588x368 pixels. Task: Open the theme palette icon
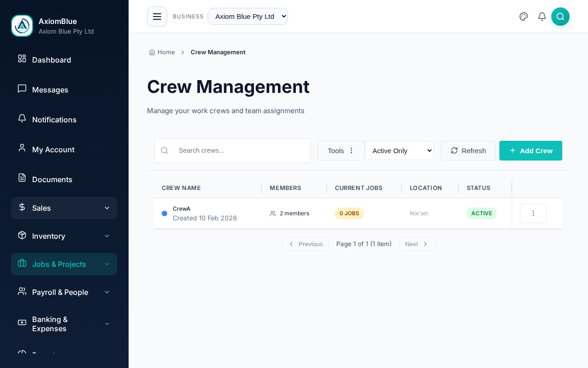click(524, 17)
